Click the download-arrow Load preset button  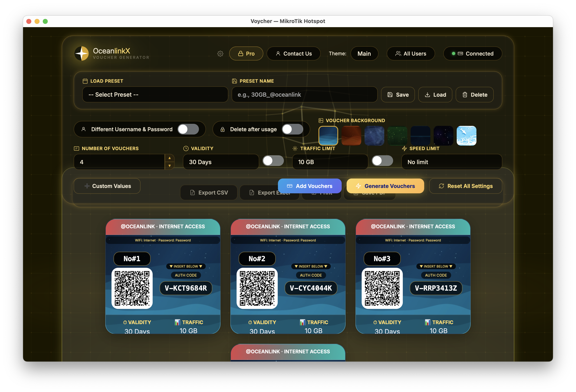point(435,95)
